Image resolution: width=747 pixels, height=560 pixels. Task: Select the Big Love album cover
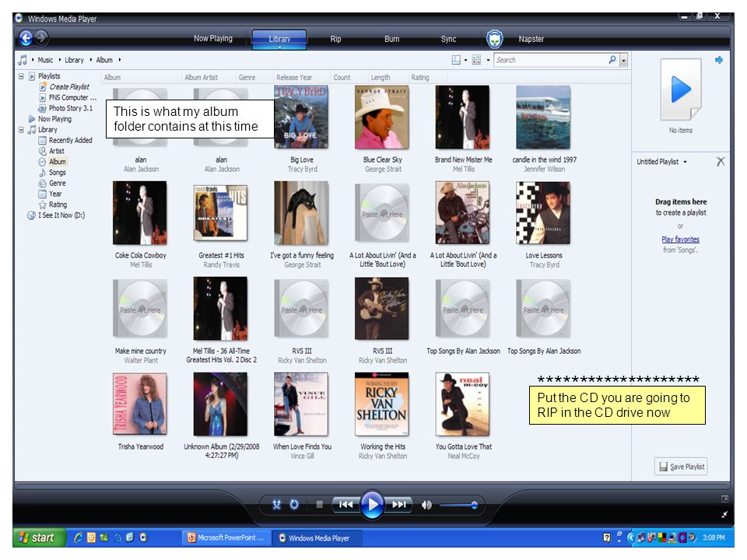[301, 117]
